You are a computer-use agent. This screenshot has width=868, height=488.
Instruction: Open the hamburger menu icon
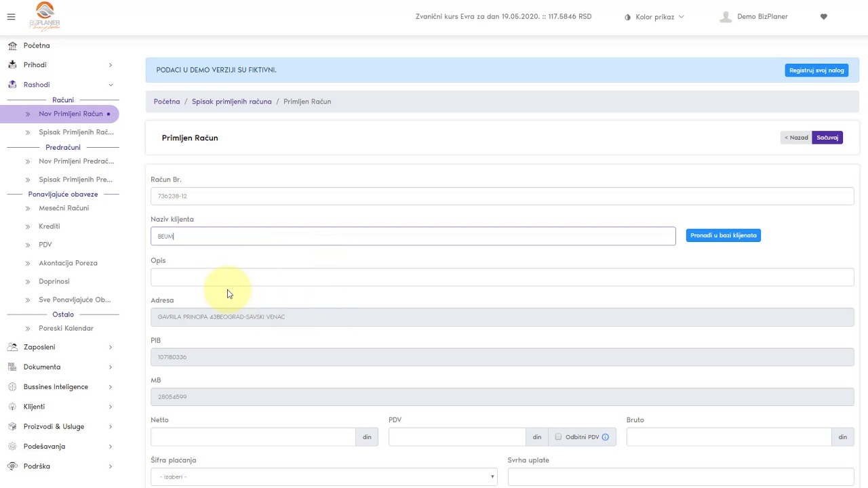pyautogui.click(x=11, y=17)
